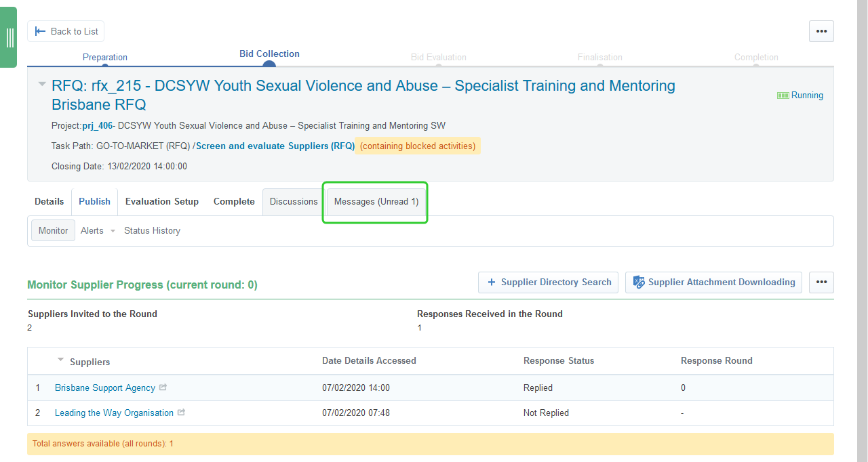
Task: Click Supplier Attachment Downloading button
Action: [x=713, y=282]
